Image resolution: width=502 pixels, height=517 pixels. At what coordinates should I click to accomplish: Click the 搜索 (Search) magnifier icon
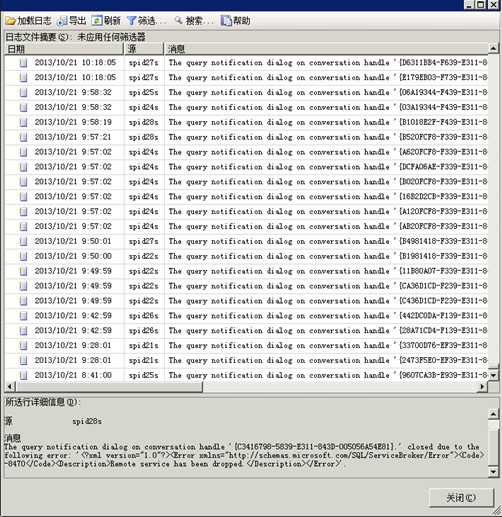click(179, 21)
